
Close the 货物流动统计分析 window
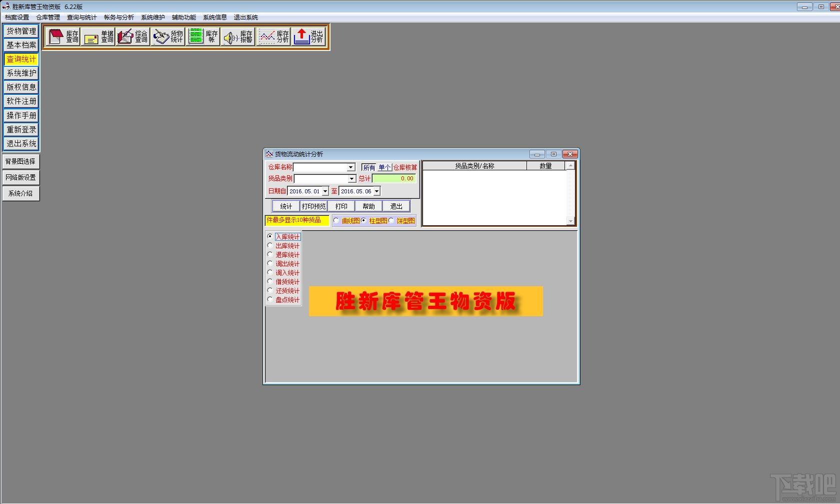(x=570, y=154)
